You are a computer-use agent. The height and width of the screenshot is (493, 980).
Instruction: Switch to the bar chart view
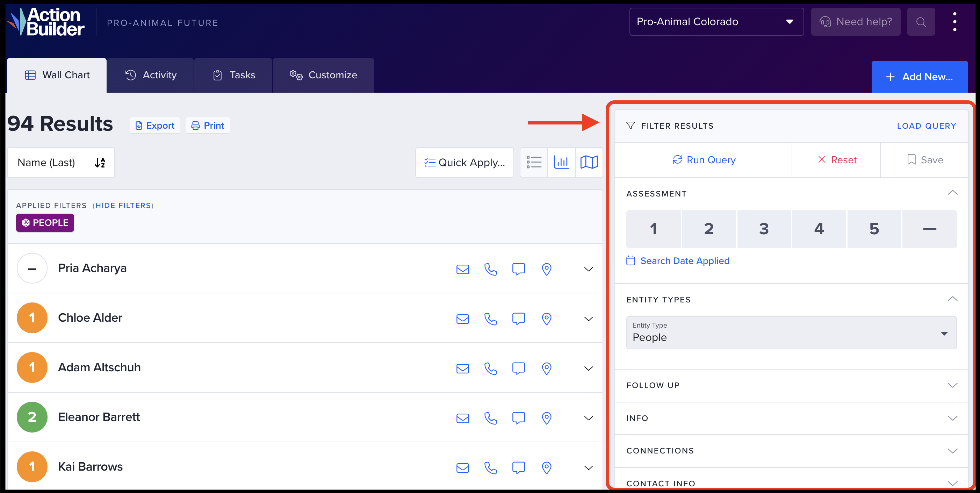(561, 162)
